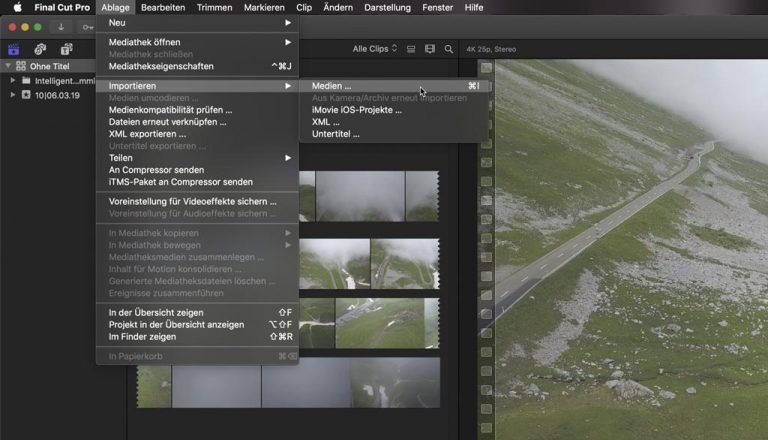This screenshot has width=768, height=440.
Task: Choose In der Übersicht zeigen
Action: pos(197,313)
